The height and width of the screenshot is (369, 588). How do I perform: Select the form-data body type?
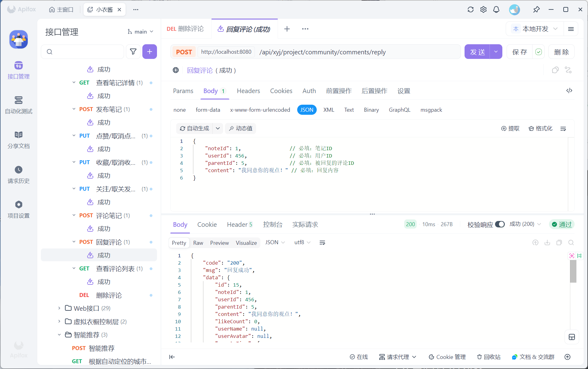point(208,110)
